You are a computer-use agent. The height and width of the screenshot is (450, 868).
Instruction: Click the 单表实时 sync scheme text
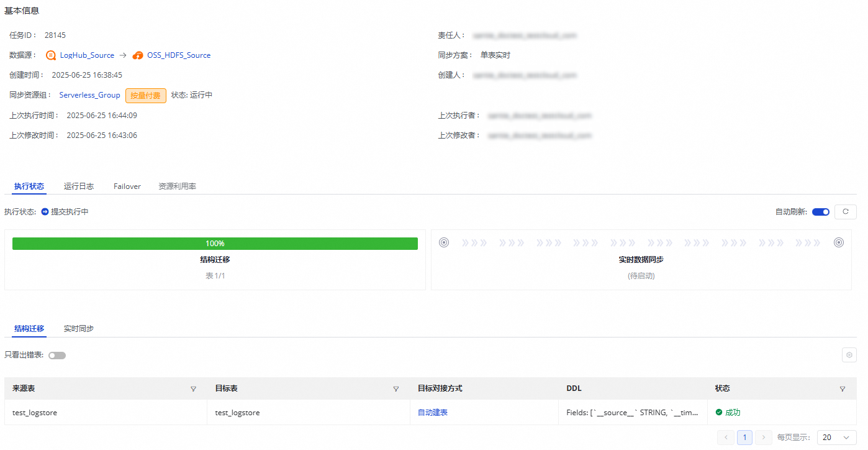(x=495, y=55)
